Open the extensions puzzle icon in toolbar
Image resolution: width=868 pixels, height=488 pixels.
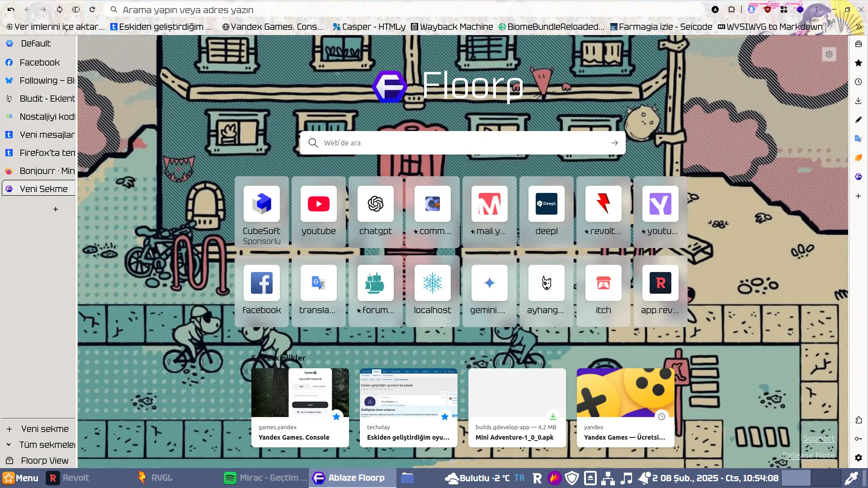click(731, 9)
